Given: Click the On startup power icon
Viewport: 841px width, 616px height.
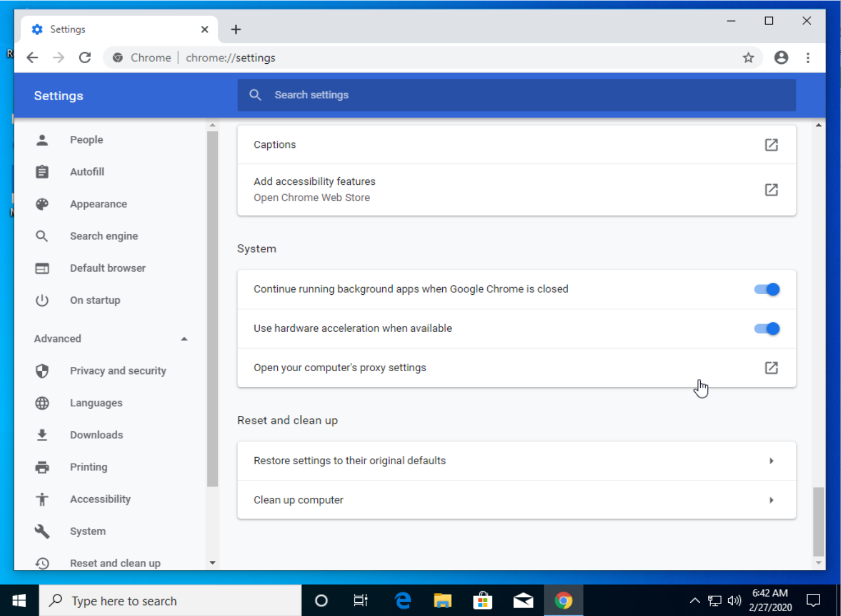Looking at the screenshot, I should point(42,300).
